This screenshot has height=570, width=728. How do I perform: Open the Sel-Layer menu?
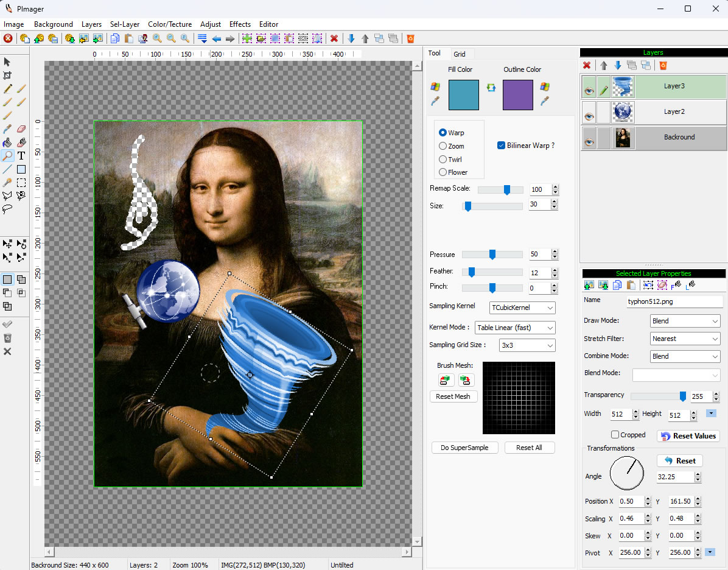124,24
